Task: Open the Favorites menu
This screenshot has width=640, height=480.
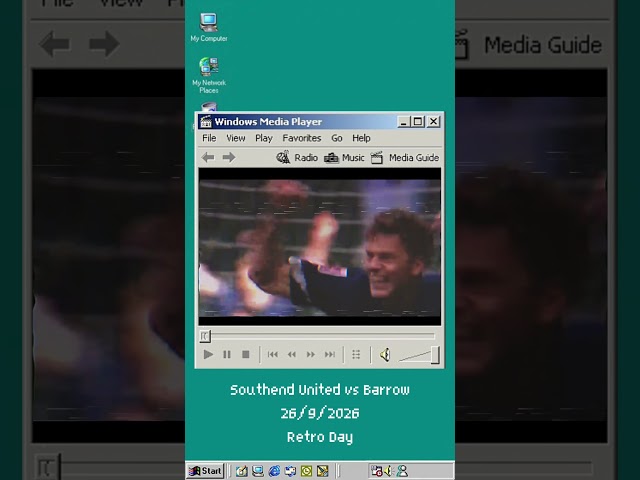Action: 302,138
